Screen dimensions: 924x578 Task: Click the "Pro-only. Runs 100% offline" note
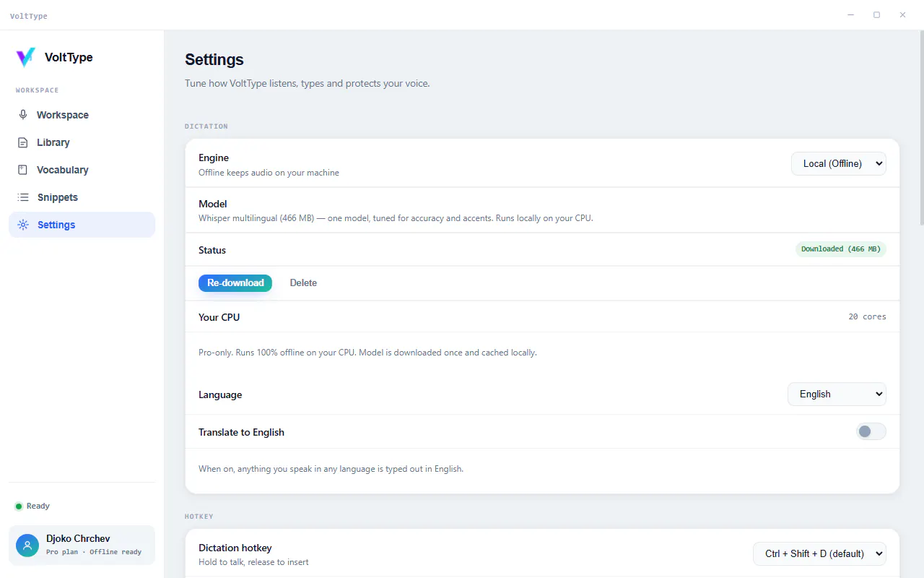pos(367,353)
